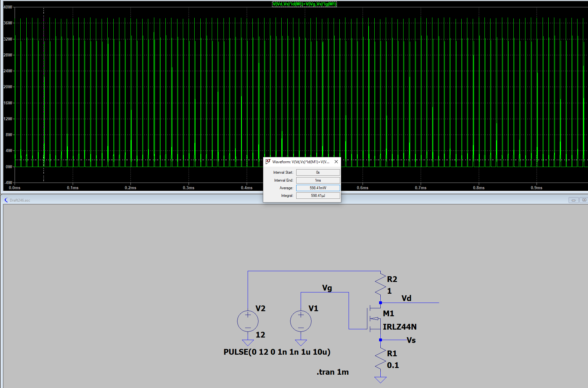Click the PULSE(0 12 0 1n 1n 1u 10u) text
This screenshot has width=588, height=388.
pyautogui.click(x=277, y=352)
